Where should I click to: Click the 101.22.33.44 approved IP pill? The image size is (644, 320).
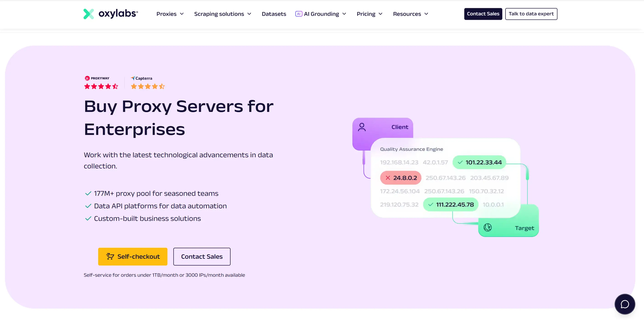point(479,162)
